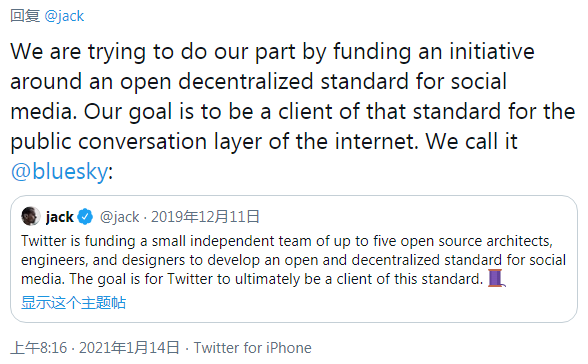Click main tweet line starting 'media. Our goal'

(x=292, y=111)
